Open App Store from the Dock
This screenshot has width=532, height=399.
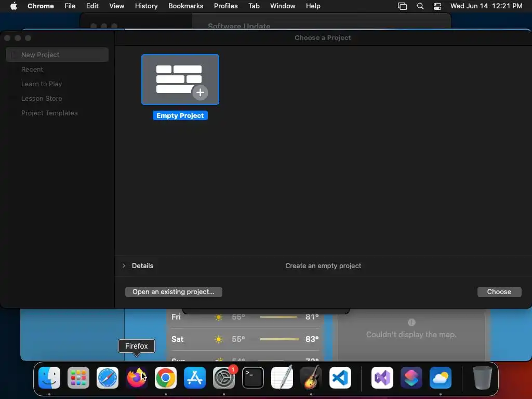tap(195, 378)
